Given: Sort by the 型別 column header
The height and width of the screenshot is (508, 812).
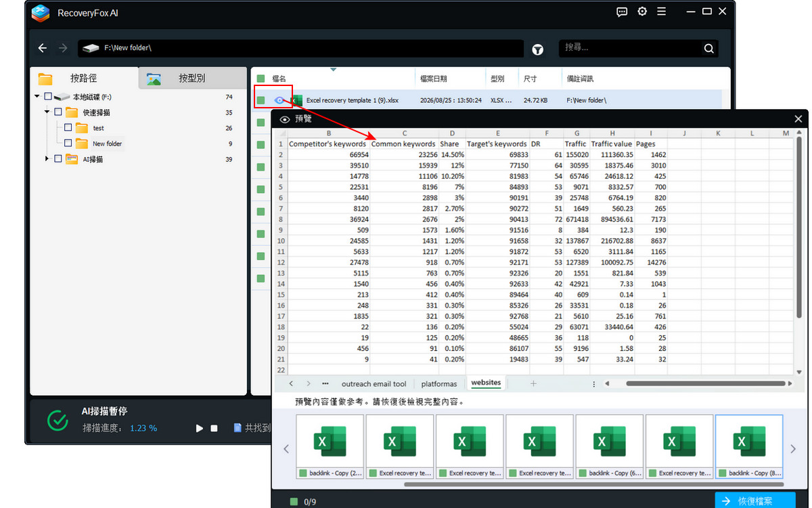Looking at the screenshot, I should click(x=497, y=79).
